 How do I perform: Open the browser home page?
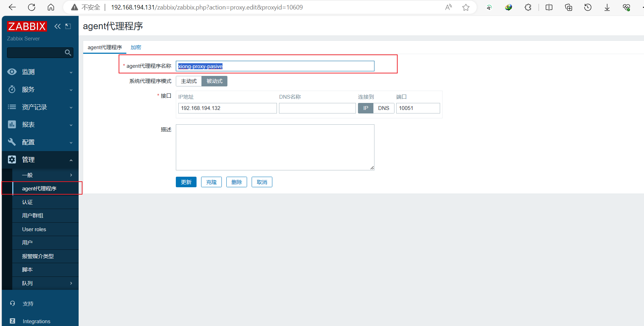tap(51, 7)
